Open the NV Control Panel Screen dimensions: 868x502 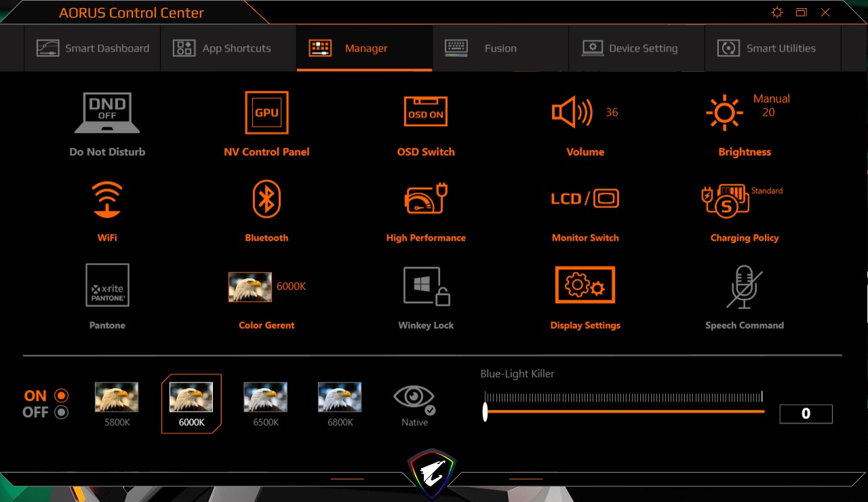click(x=267, y=113)
